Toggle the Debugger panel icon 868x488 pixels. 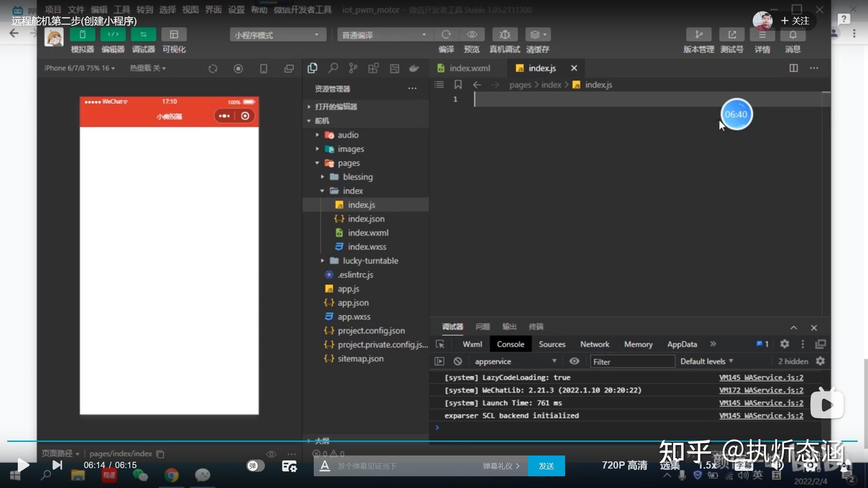point(143,35)
